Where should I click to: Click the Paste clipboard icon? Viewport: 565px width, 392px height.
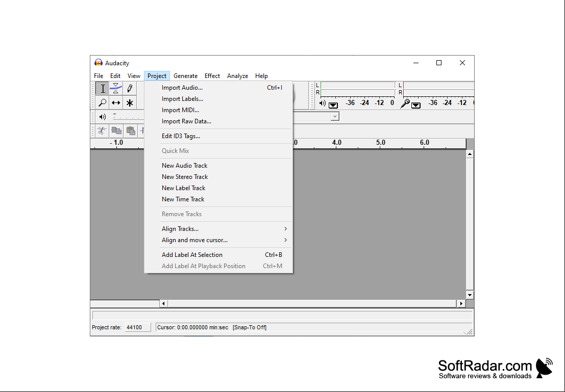tap(131, 130)
